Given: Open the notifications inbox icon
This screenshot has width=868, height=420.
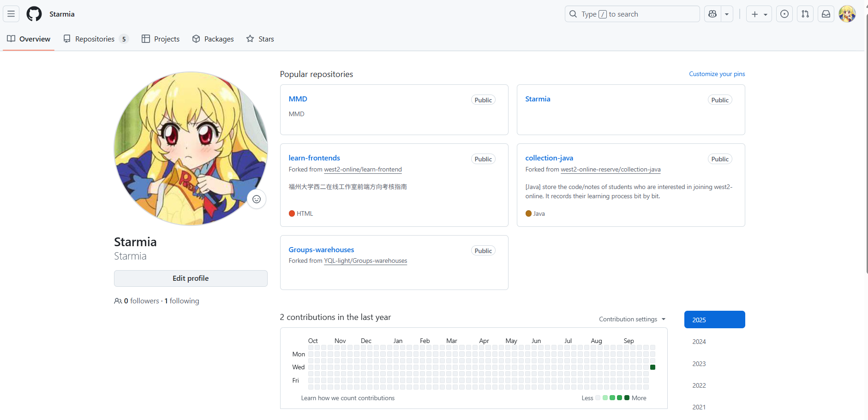Looking at the screenshot, I should point(826,14).
